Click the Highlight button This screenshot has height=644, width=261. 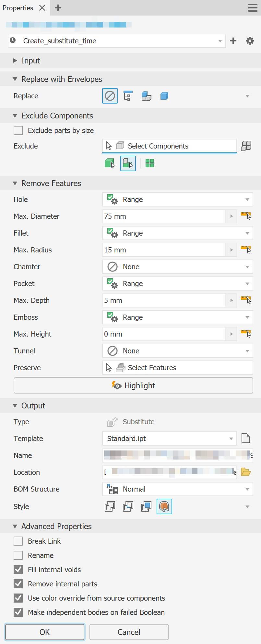coord(133,385)
